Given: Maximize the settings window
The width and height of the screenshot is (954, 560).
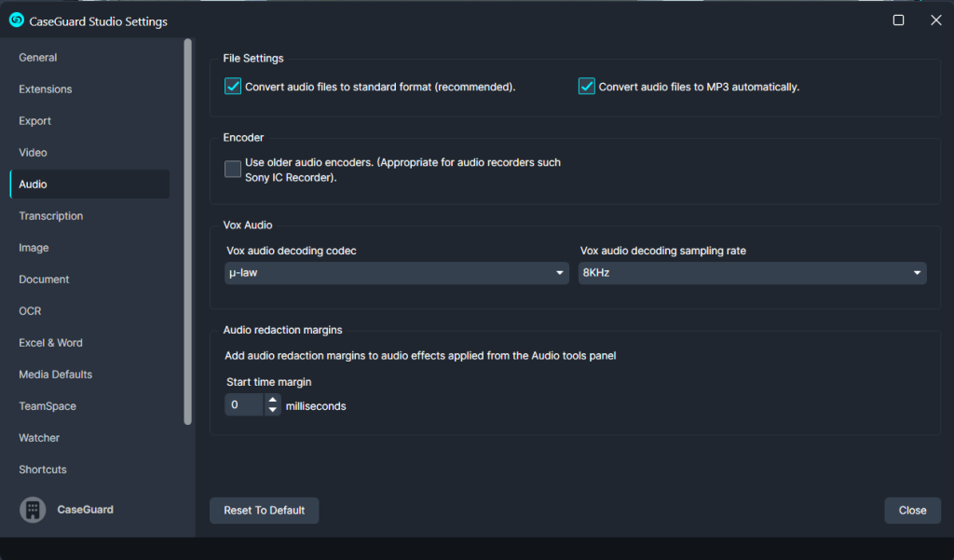Looking at the screenshot, I should click(x=898, y=20).
